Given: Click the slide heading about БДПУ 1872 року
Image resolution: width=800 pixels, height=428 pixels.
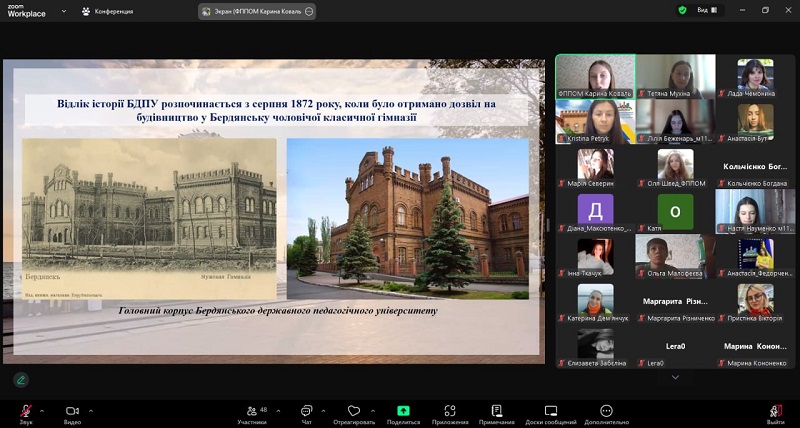Looking at the screenshot, I should [276, 110].
